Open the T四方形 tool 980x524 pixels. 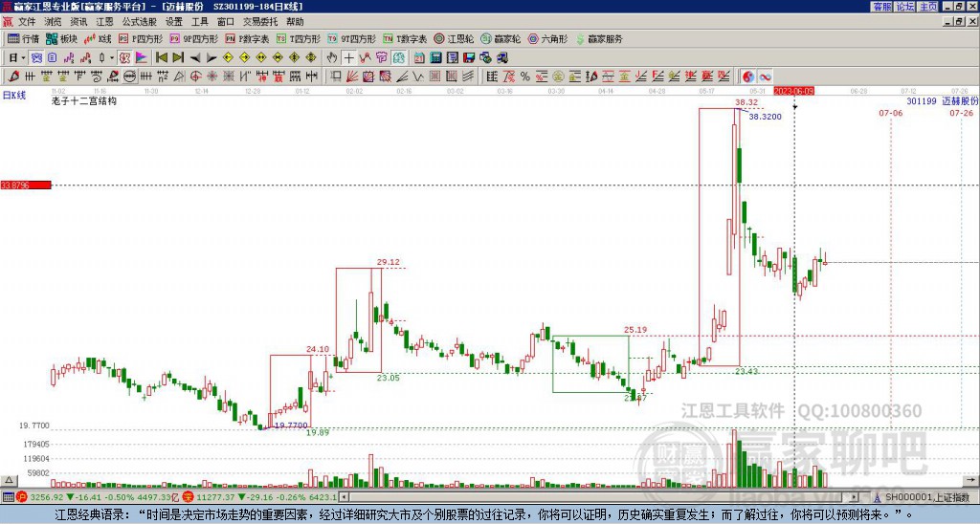299,38
